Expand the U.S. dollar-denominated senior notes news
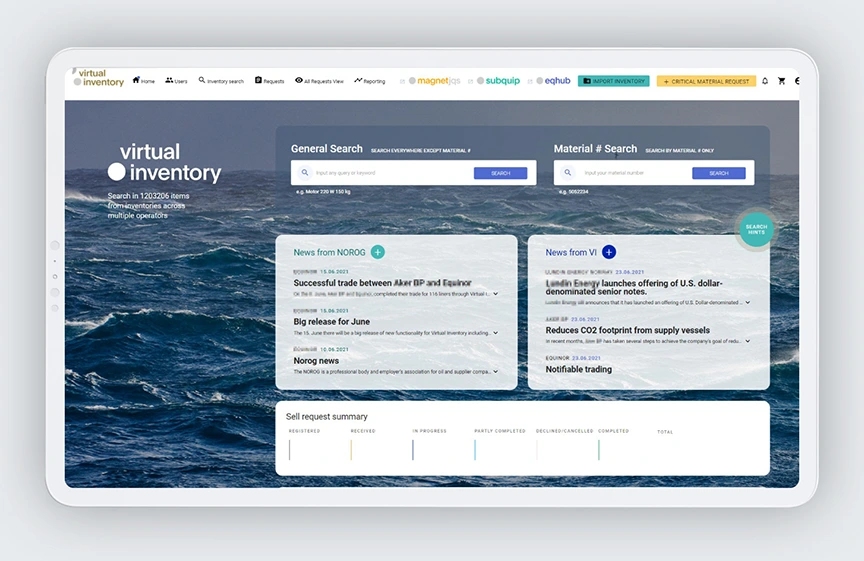 [x=748, y=302]
